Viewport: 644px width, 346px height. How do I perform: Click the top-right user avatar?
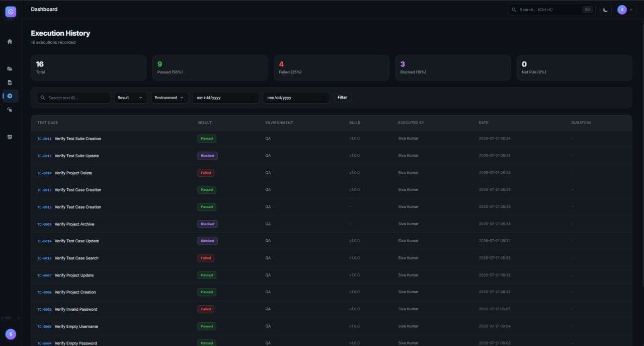point(622,10)
